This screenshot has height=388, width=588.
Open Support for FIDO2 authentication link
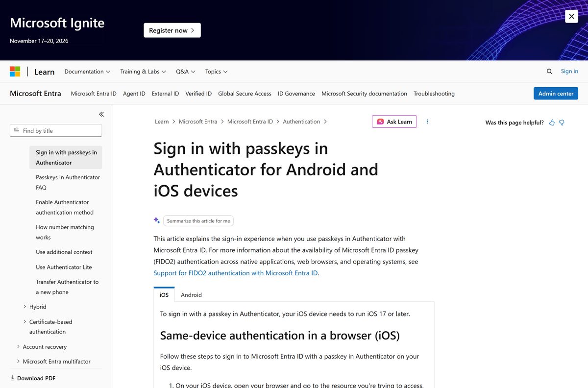[x=236, y=273]
